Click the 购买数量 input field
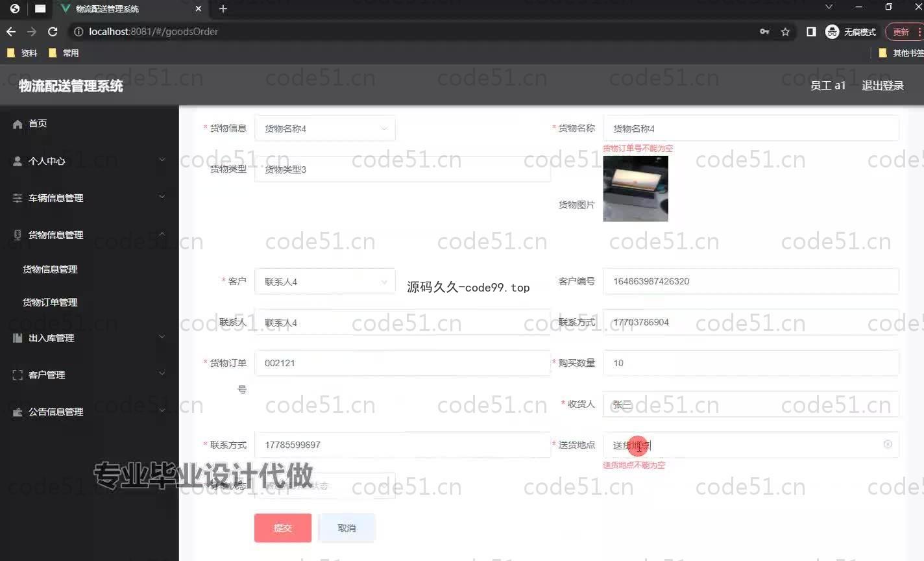The height and width of the screenshot is (561, 924). 751,363
